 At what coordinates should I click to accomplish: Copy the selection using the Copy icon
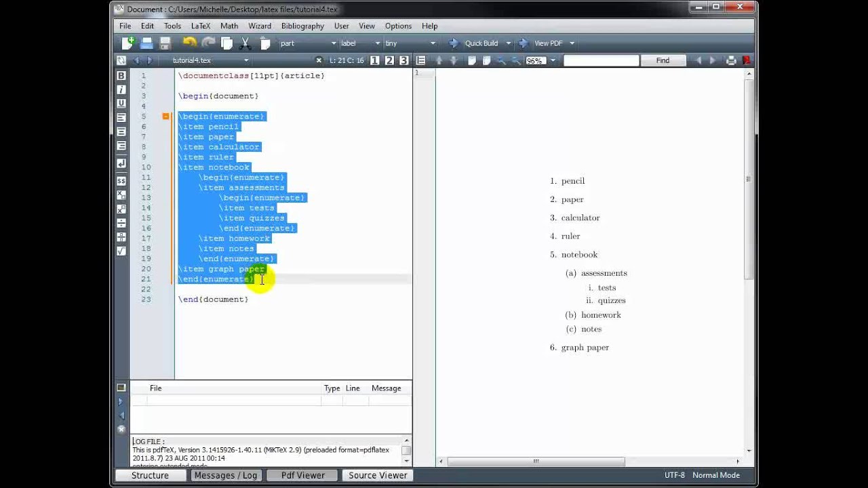coord(227,43)
